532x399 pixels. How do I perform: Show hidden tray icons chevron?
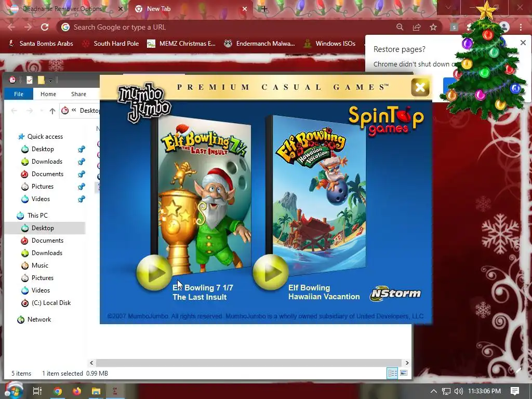click(x=434, y=391)
